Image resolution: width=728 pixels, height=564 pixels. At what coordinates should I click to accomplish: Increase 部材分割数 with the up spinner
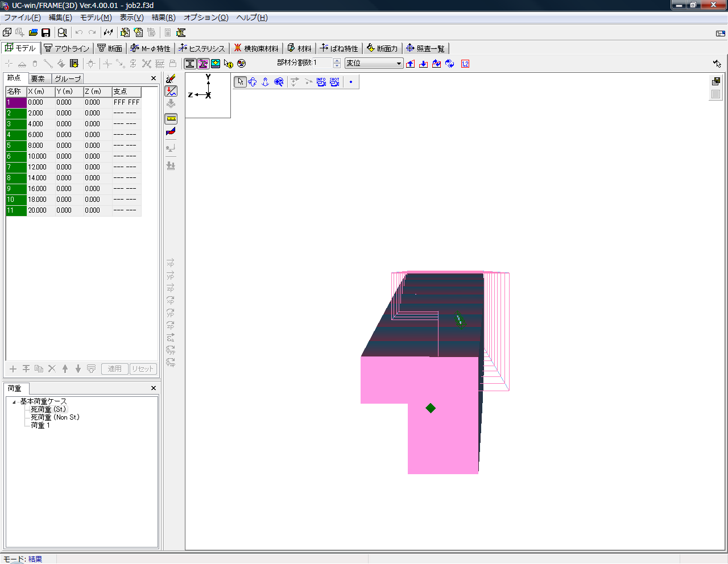pyautogui.click(x=337, y=61)
